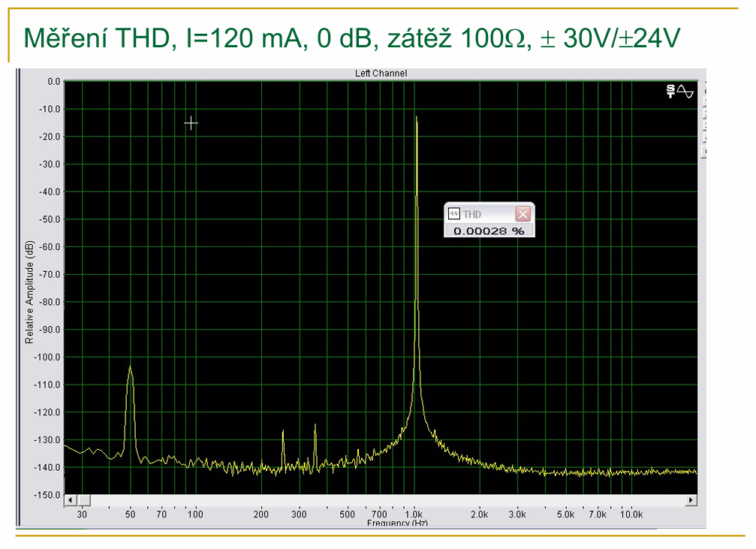Click the horizontal scrollbar thumb
756x549 pixels.
click(x=83, y=500)
